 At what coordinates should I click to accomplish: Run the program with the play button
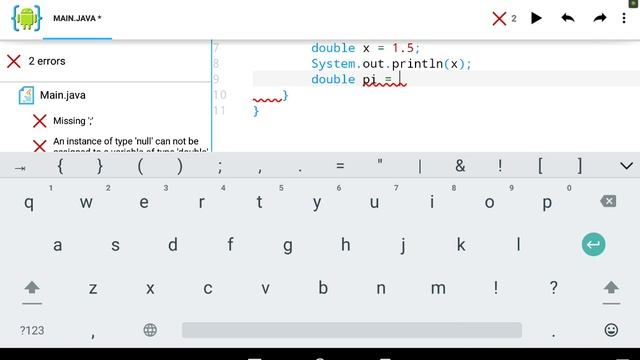tap(536, 18)
